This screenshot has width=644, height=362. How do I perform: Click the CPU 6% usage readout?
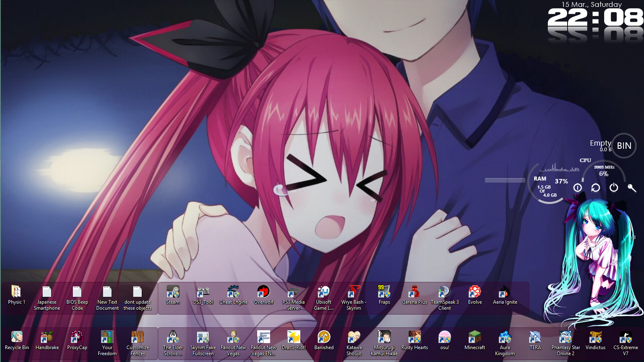pyautogui.click(x=604, y=174)
